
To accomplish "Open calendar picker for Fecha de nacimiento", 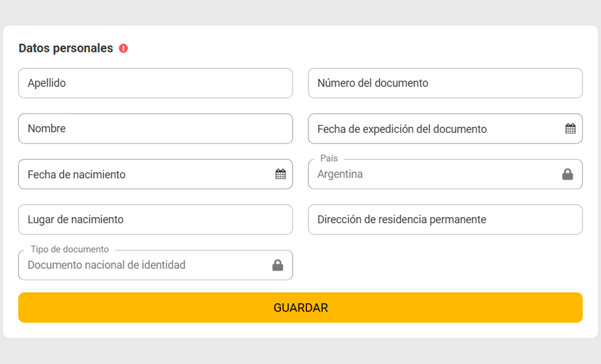I will coord(280,174).
